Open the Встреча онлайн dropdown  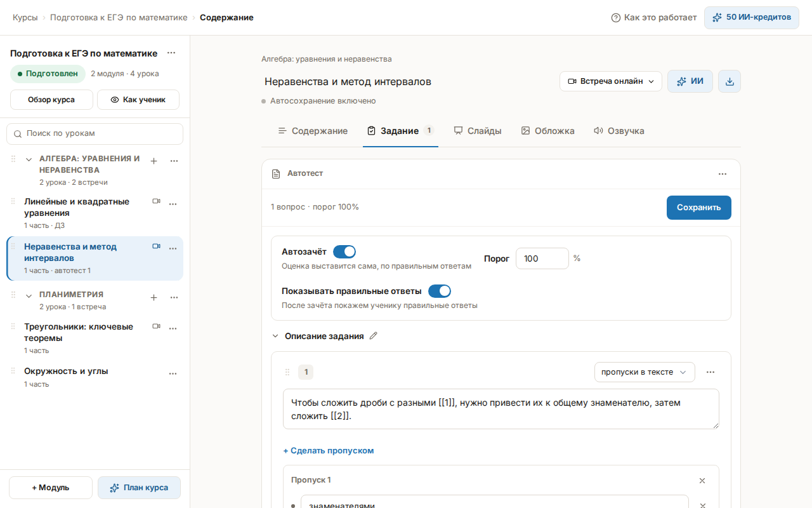(x=611, y=81)
